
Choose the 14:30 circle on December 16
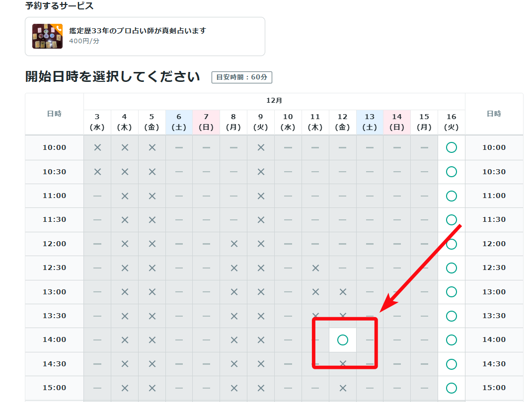[x=451, y=364]
